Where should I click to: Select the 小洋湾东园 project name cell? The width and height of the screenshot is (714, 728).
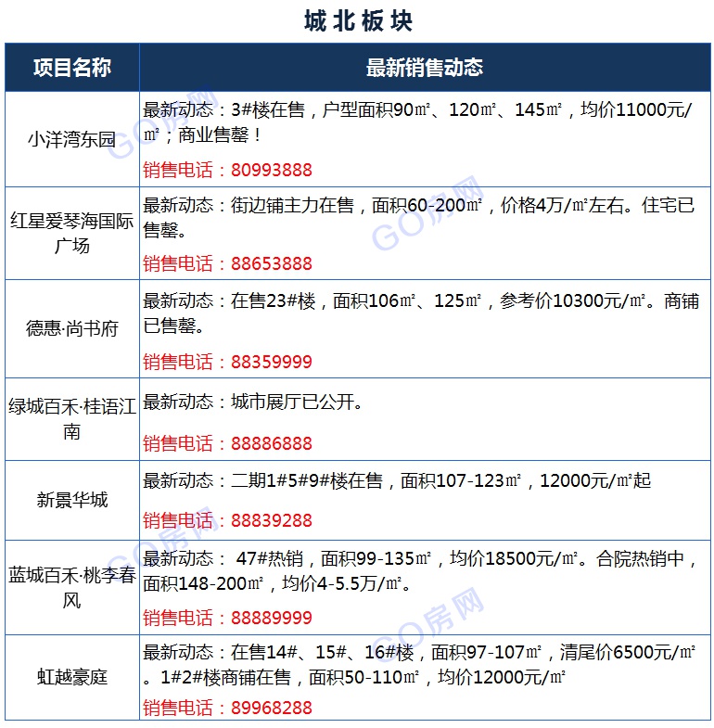point(72,139)
